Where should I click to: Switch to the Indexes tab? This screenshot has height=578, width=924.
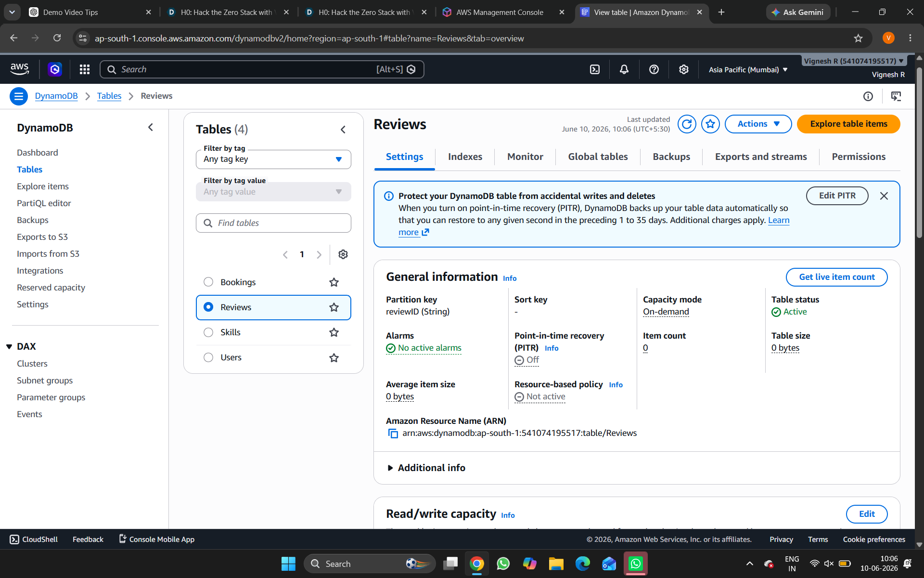pyautogui.click(x=465, y=157)
